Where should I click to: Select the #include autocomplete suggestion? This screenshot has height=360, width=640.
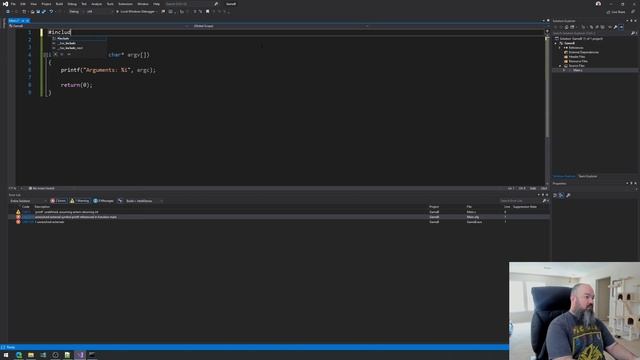coord(80,38)
